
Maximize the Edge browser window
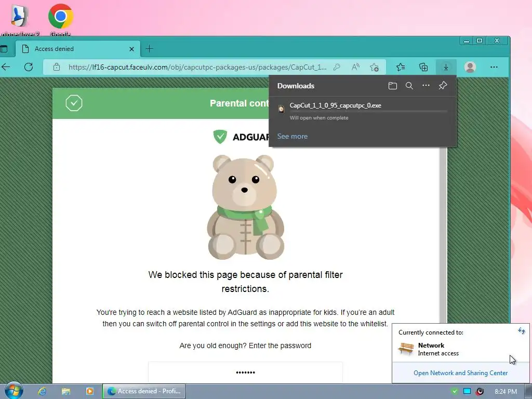pos(480,41)
